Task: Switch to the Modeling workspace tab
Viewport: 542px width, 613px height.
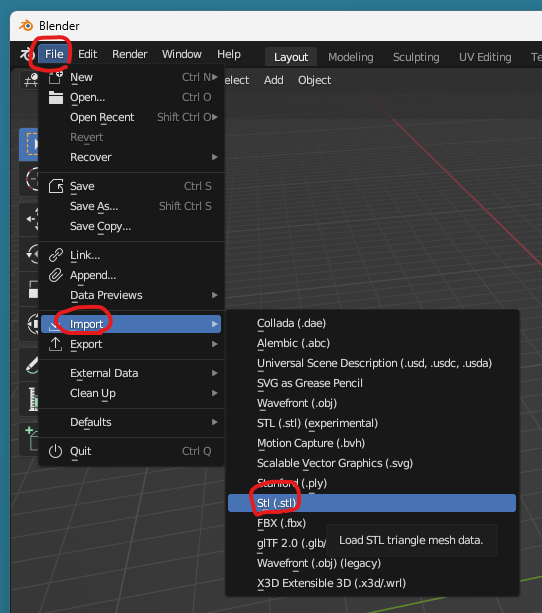Action: 351,57
